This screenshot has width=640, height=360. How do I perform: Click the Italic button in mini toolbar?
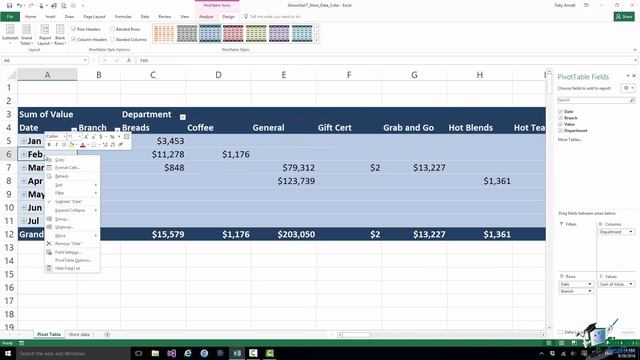coord(56,144)
